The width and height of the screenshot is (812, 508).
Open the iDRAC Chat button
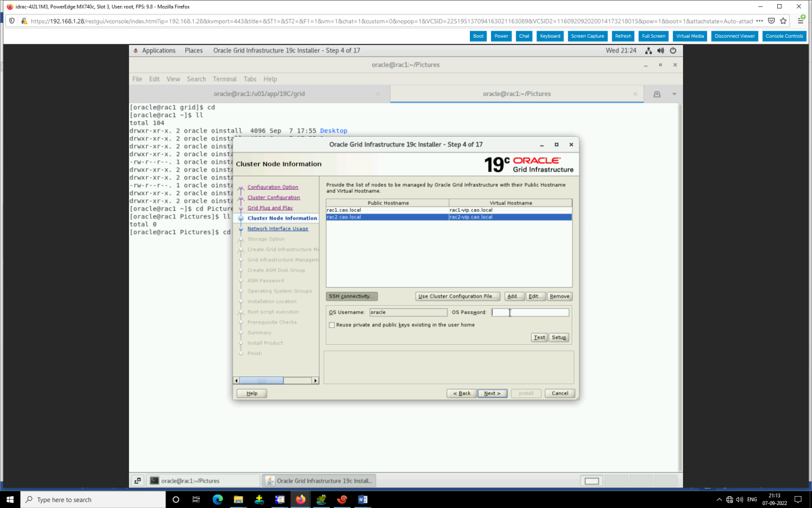pos(524,36)
